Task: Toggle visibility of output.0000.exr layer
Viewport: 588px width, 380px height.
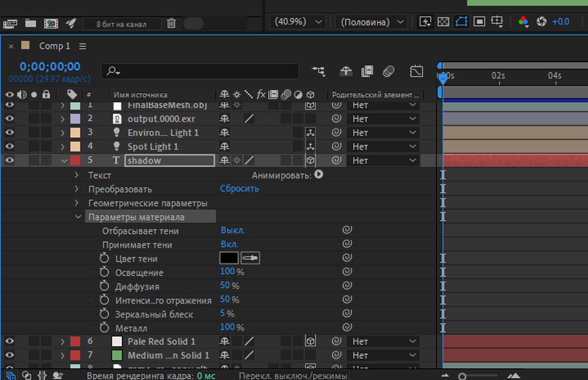Action: 10,118
